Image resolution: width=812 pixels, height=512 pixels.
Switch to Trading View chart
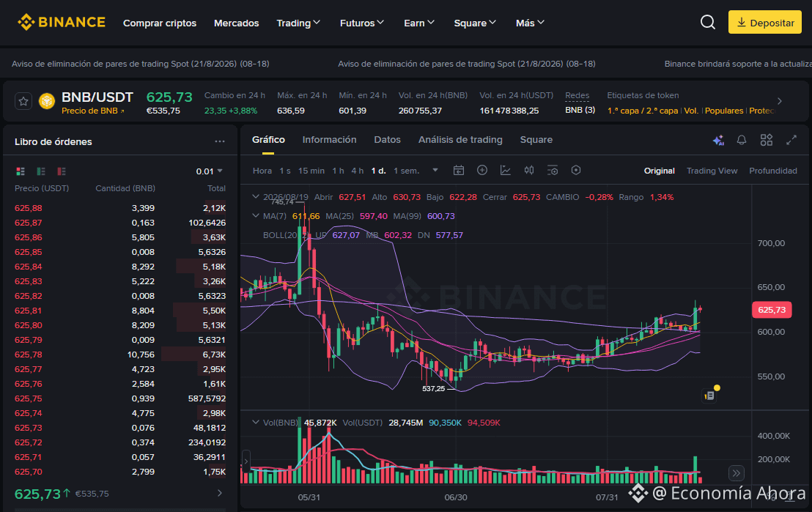click(x=712, y=171)
